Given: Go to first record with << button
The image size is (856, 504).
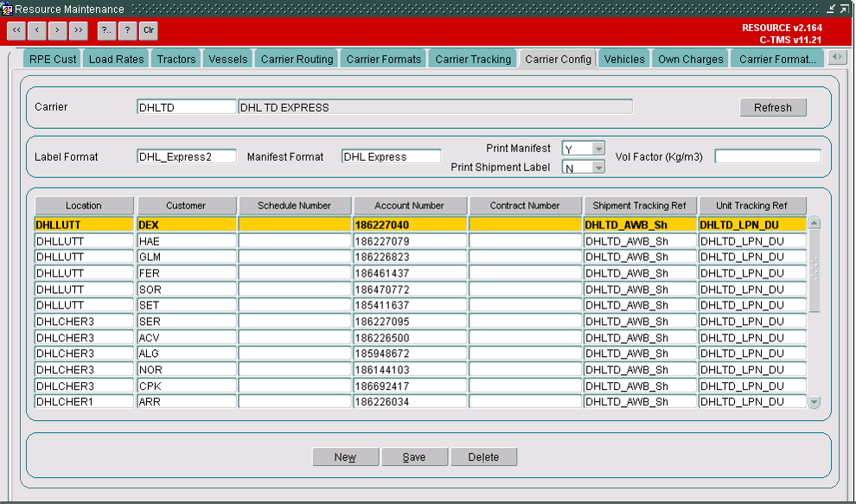Looking at the screenshot, I should [16, 30].
